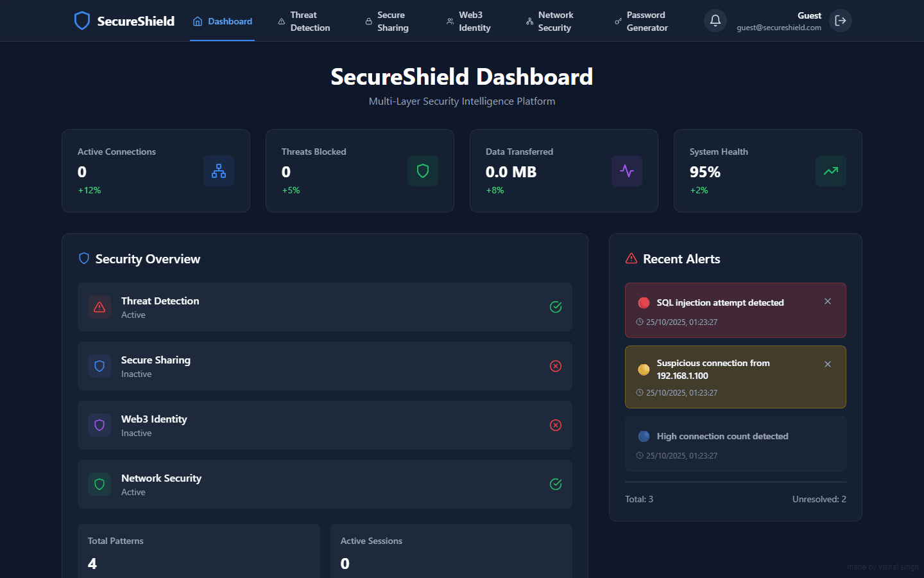Click the logout icon next to Guest account

(x=841, y=20)
